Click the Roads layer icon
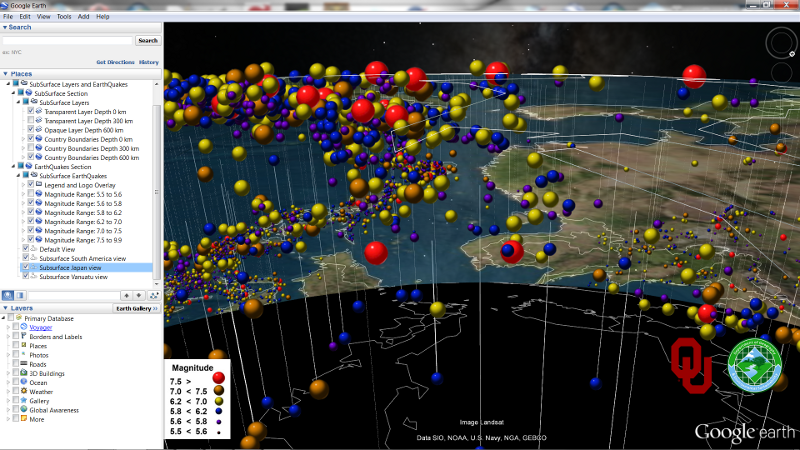This screenshot has width=800, height=450. click(x=24, y=363)
